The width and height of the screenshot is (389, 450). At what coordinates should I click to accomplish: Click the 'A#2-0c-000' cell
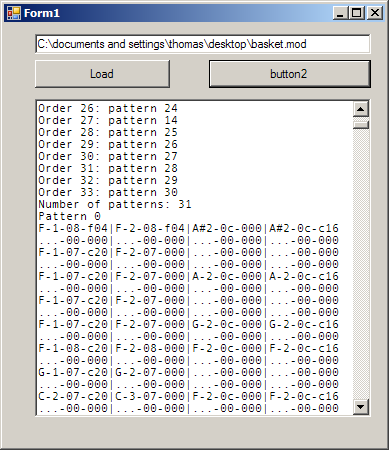(x=227, y=228)
